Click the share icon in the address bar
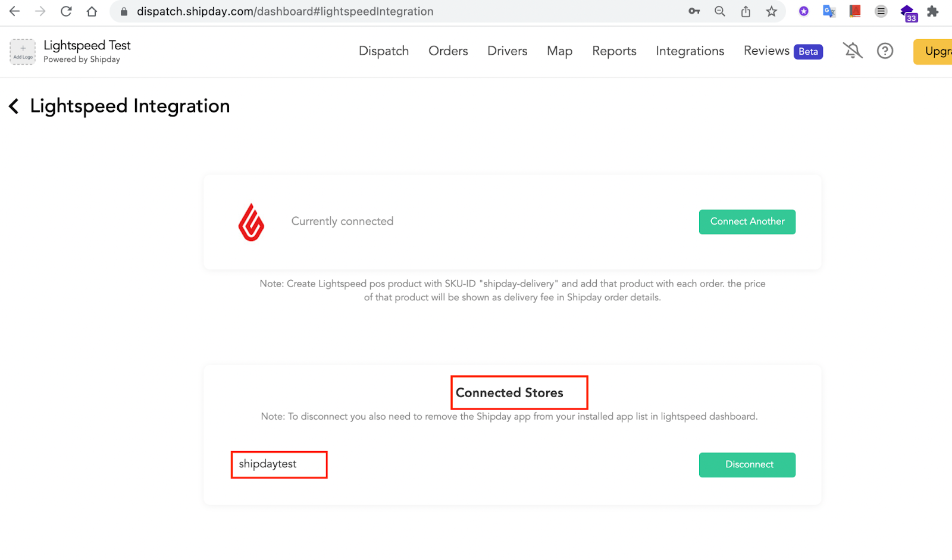 pyautogui.click(x=746, y=11)
